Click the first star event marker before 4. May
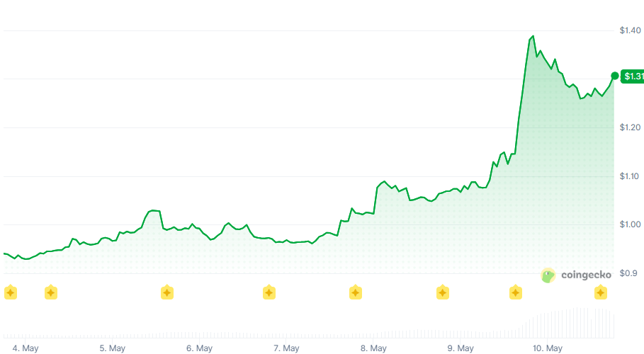 click(10, 293)
